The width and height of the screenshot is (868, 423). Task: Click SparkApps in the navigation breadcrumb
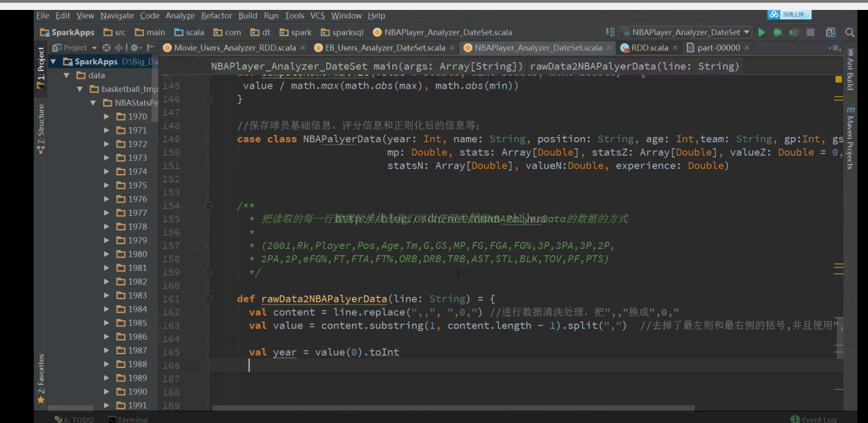[67, 32]
